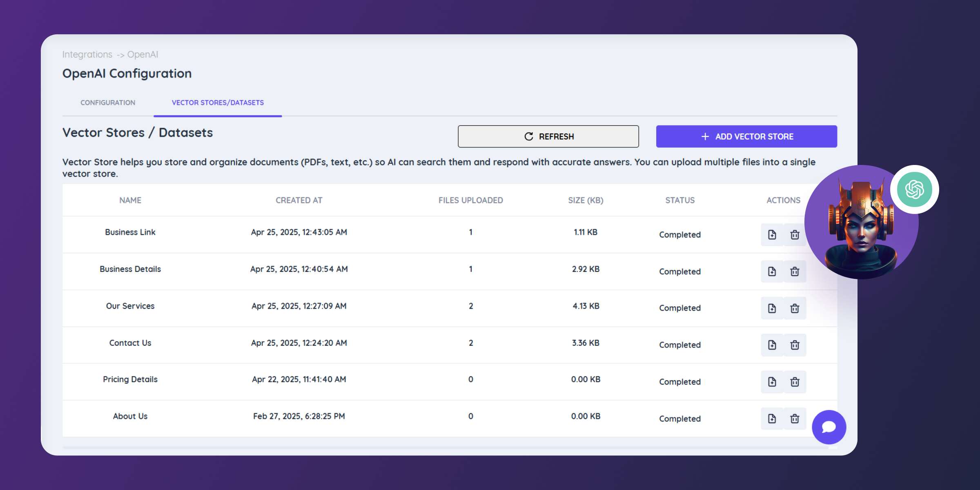The height and width of the screenshot is (490, 980).
Task: Click the OpenAI logo badge
Action: click(915, 189)
